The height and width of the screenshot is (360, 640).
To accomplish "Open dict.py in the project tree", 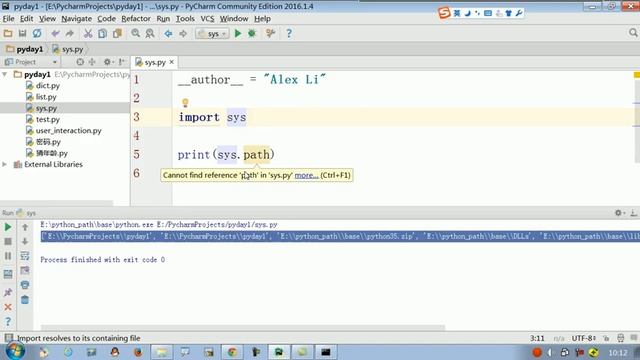I will [x=47, y=86].
